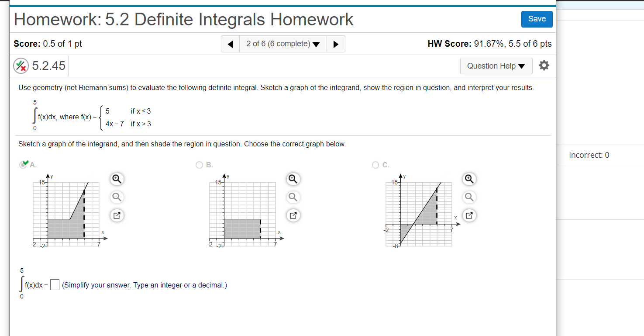Viewport: 644px width, 336px height.
Task: Click the partial-credit check/x status icon
Action: 21,65
